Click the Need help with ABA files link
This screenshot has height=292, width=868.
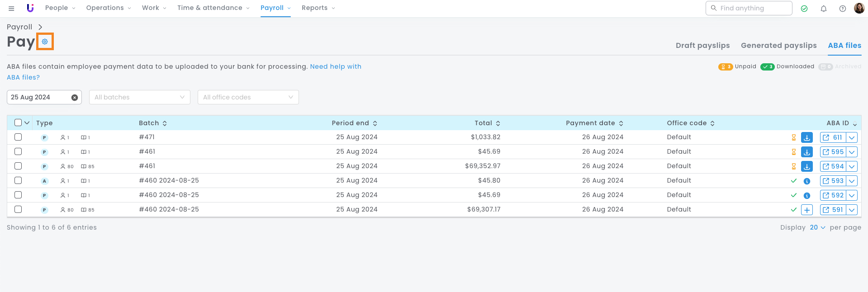pos(335,66)
